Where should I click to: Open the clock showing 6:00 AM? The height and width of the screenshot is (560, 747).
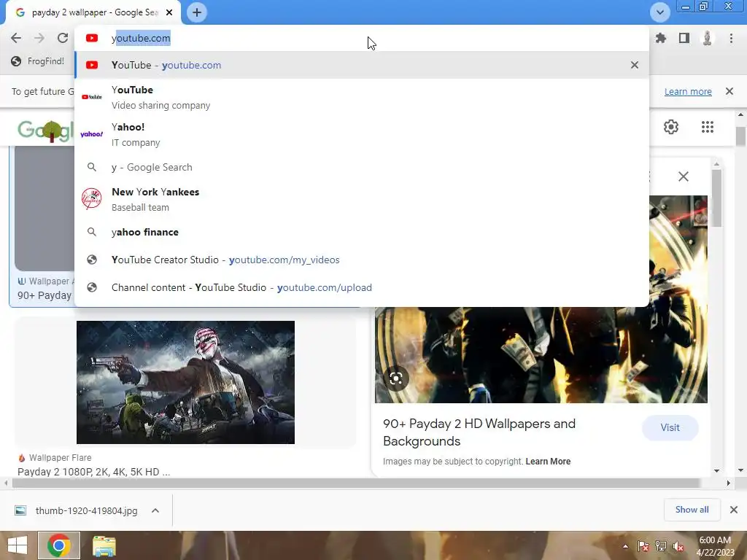tap(715, 546)
